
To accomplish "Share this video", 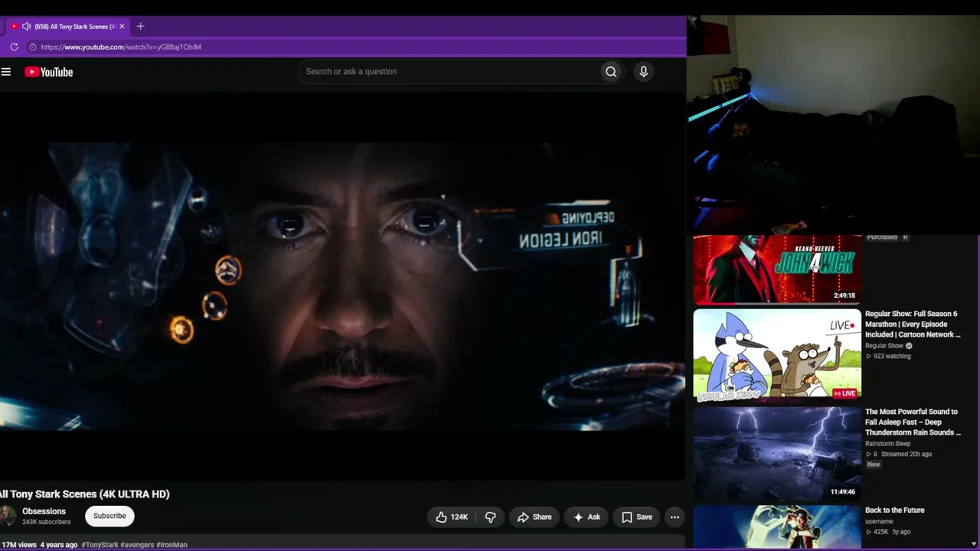I will [534, 517].
